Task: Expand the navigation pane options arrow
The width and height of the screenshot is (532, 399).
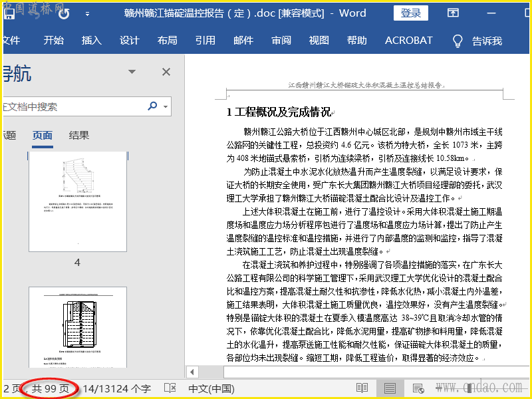Action: (x=132, y=72)
